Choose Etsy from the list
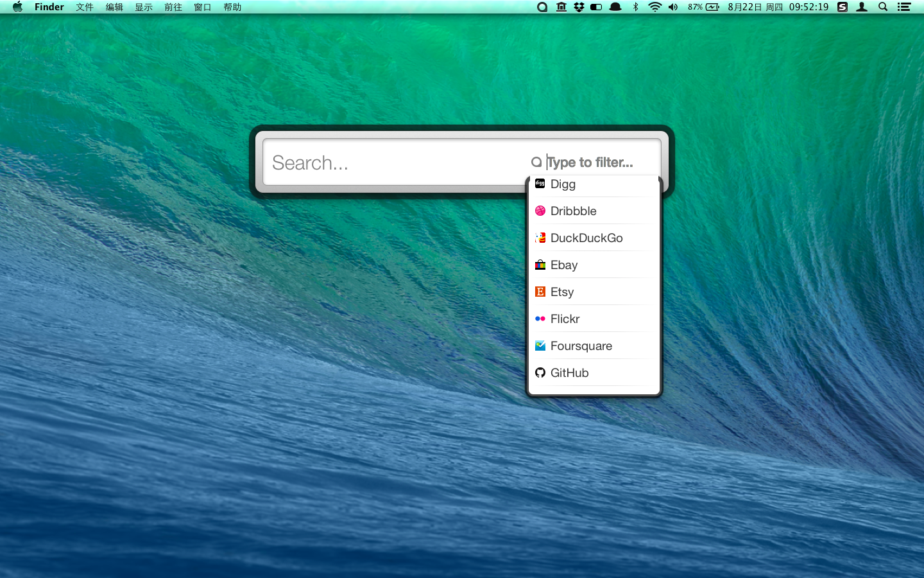The width and height of the screenshot is (924, 578). [x=594, y=292]
